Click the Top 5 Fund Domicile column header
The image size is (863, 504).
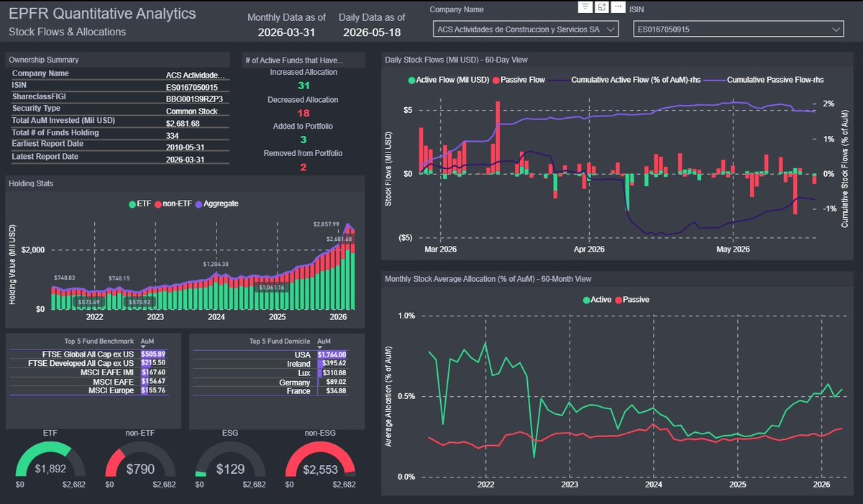[280, 342]
